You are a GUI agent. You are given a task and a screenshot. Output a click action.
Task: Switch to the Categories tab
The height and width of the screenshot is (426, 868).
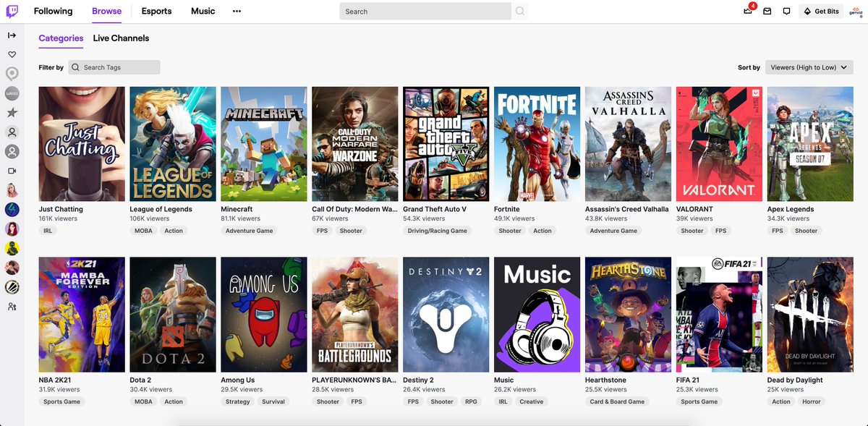61,38
